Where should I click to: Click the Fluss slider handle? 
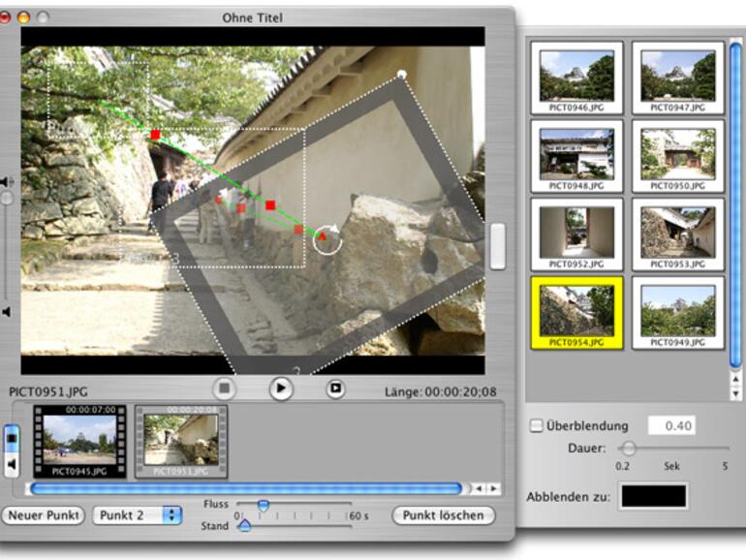point(262,506)
